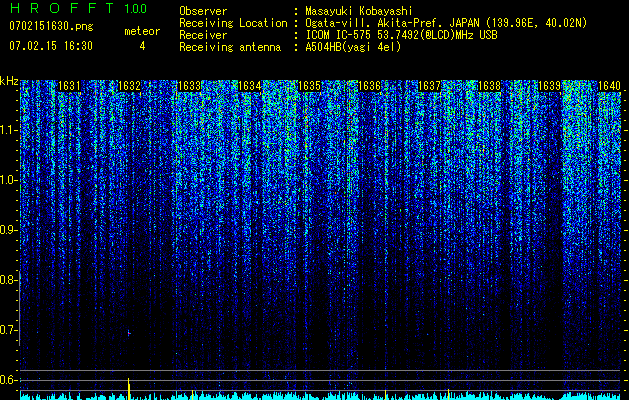Click the 1636 time marker
This screenshot has width=629, height=400.
[x=369, y=86]
